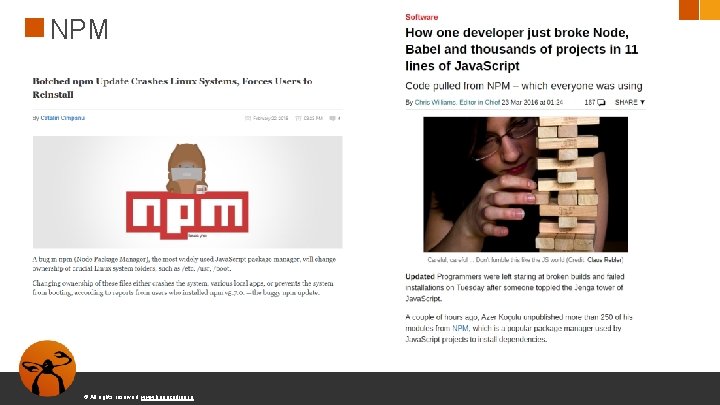The height and width of the screenshot is (405, 720).
Task: Click the dark orange square in the top-right corner
Action: coord(689,10)
